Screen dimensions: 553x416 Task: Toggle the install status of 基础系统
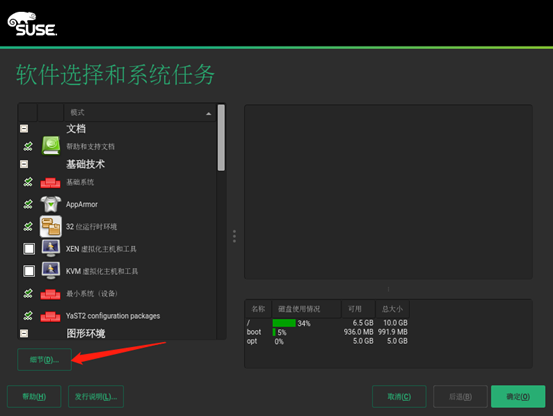coord(28,182)
